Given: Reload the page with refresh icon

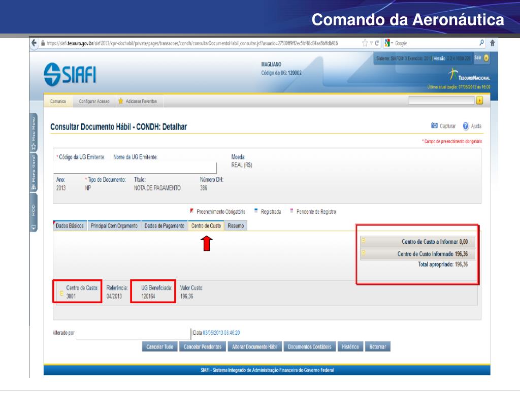Looking at the screenshot, I should click(x=377, y=43).
